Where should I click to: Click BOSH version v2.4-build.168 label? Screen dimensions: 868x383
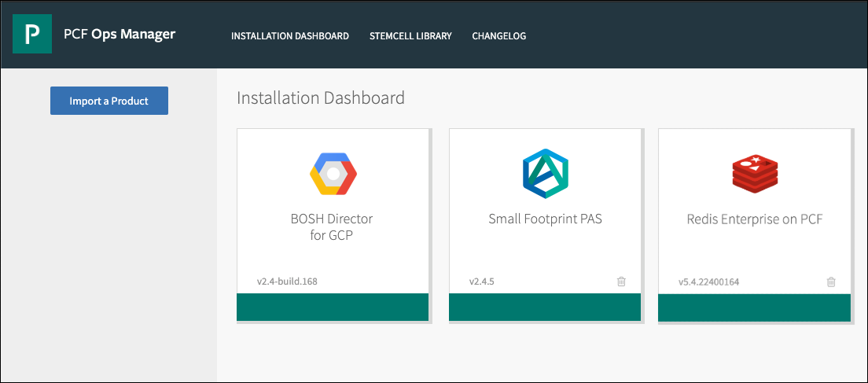click(x=287, y=282)
